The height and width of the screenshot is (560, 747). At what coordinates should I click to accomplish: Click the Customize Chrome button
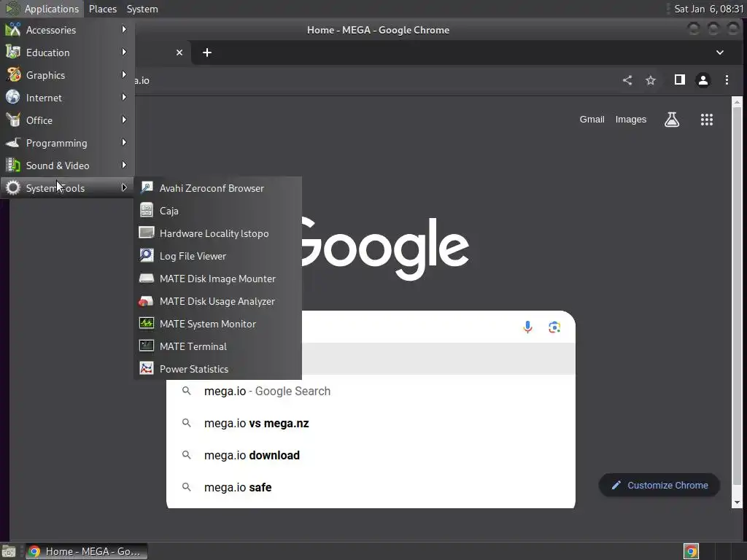coord(659,485)
